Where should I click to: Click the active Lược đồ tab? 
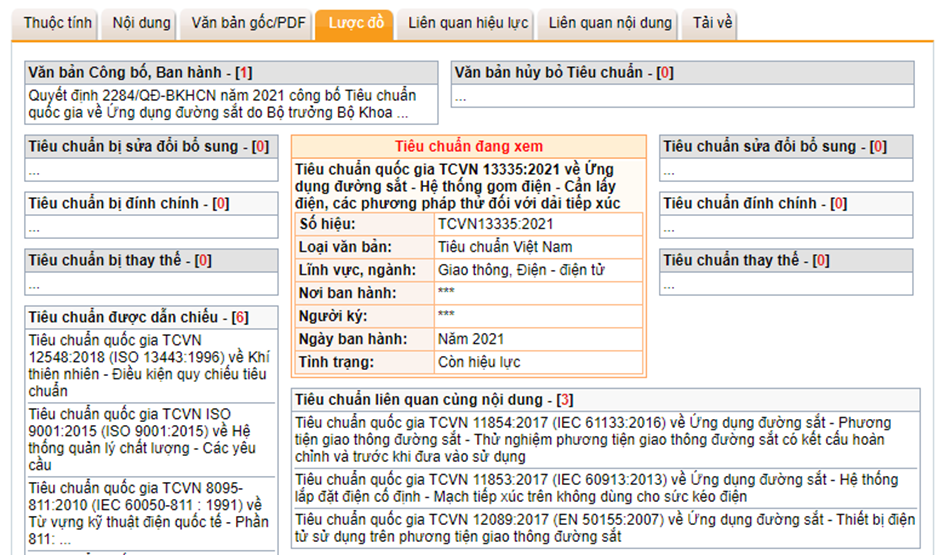click(356, 24)
